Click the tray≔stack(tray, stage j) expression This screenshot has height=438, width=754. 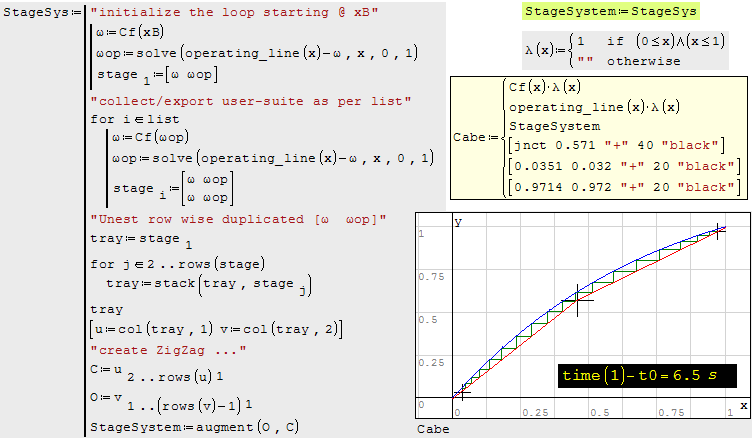tap(194, 286)
